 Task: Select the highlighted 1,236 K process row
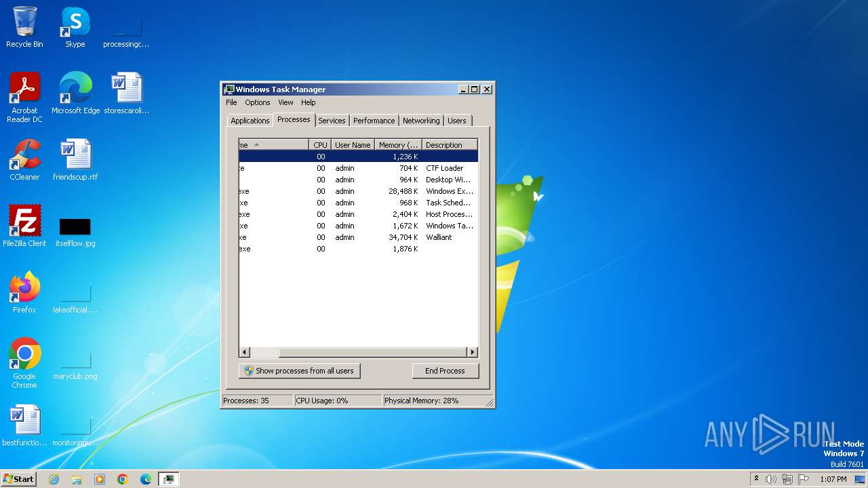(x=358, y=157)
